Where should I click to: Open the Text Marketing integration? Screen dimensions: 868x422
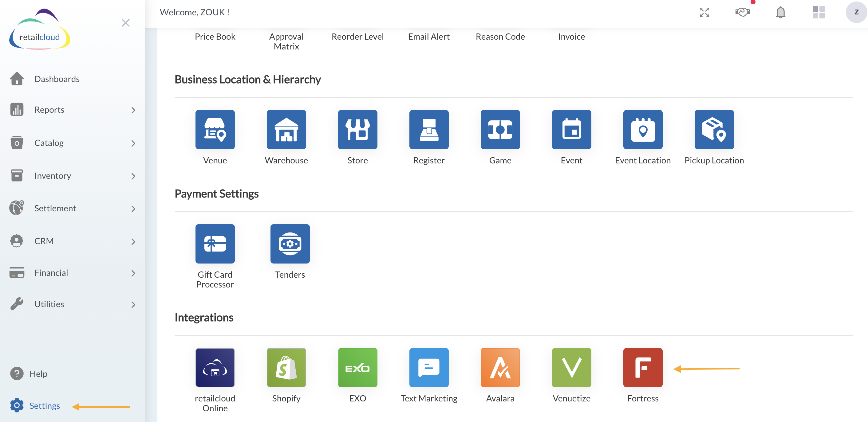click(x=429, y=367)
